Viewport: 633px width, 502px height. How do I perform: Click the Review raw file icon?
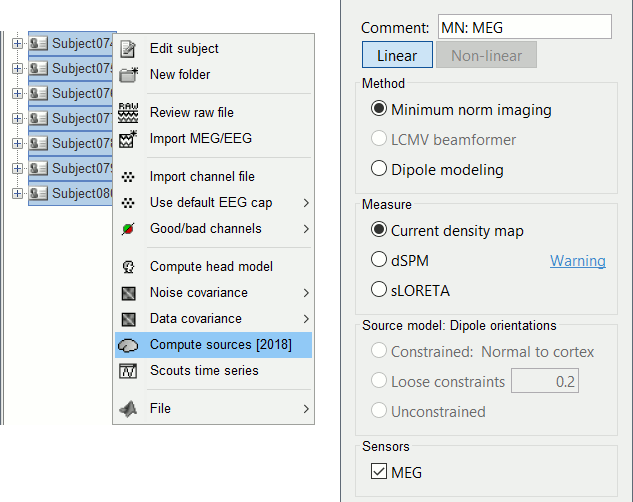[x=128, y=112]
